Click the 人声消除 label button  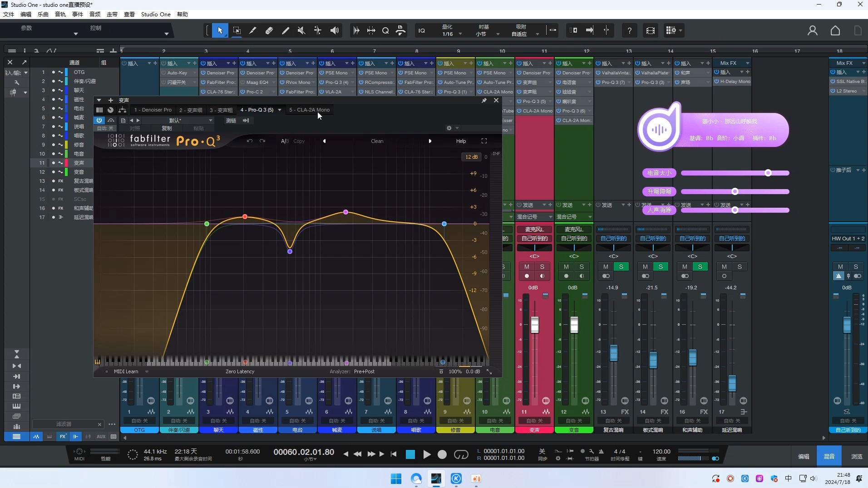pos(659,210)
